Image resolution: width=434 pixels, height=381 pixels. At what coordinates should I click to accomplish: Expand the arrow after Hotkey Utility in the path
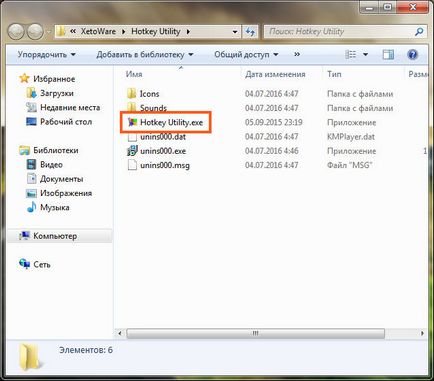[188, 32]
